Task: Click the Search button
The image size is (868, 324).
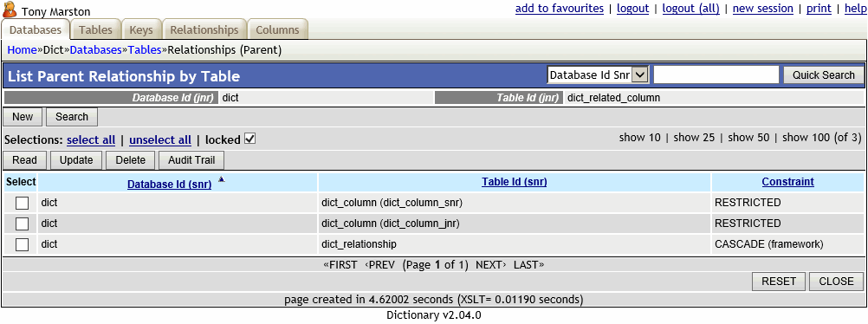Action: [x=72, y=117]
